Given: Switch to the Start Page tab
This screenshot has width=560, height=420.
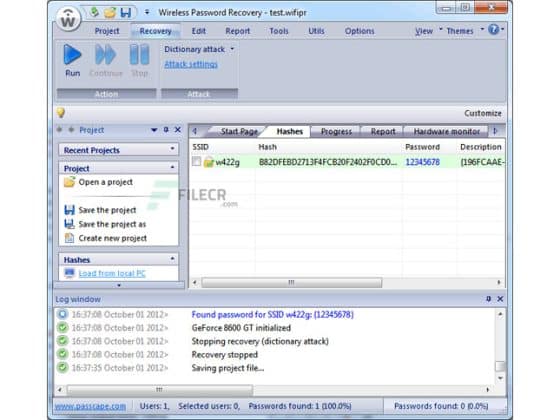Looking at the screenshot, I should pyautogui.click(x=239, y=131).
